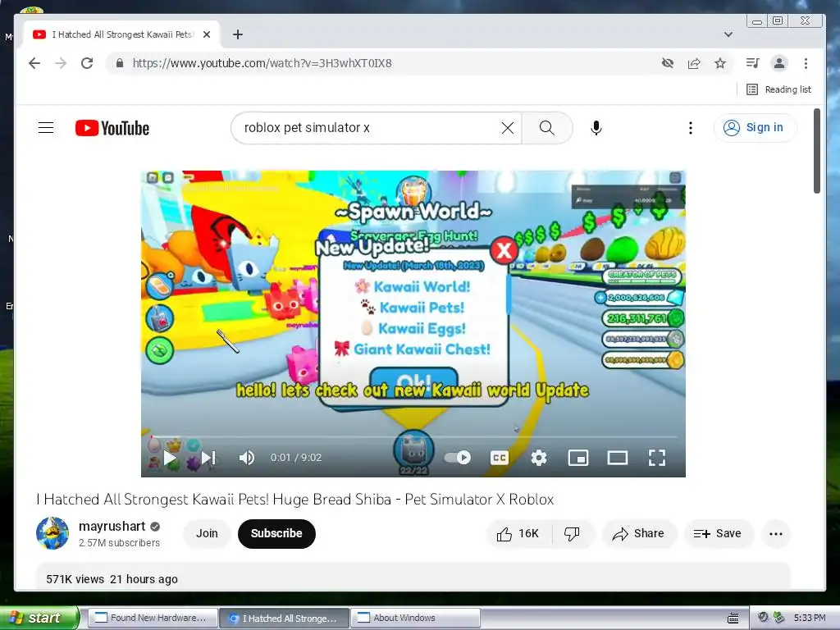Viewport: 840px width, 630px height.
Task: Open YouTube settings three-dot menu
Action: click(691, 127)
